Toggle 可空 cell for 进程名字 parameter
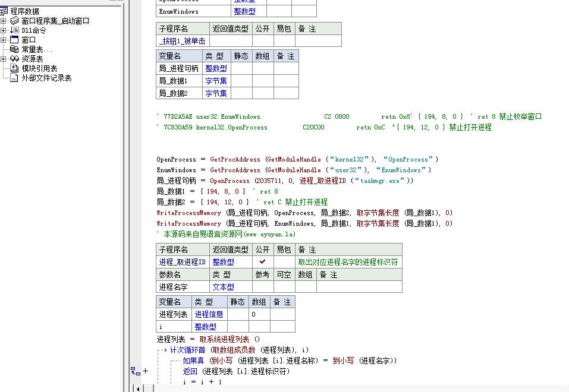569x392 pixels. tap(284, 287)
